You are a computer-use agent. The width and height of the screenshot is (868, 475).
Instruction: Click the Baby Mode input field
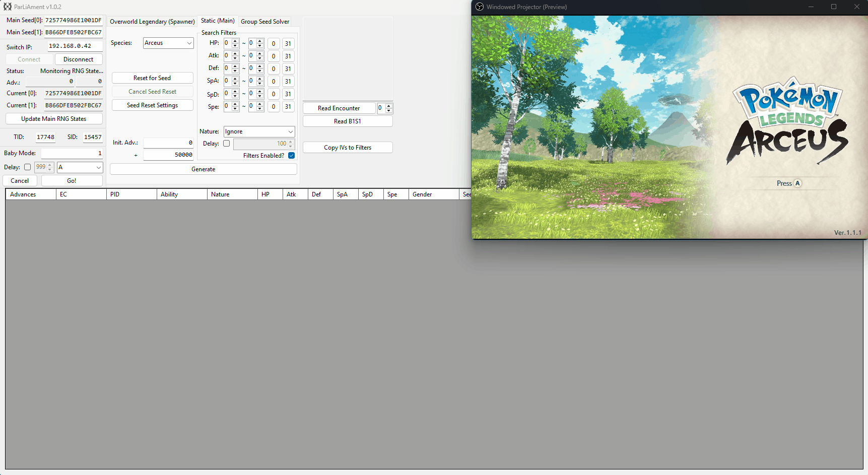coord(72,153)
